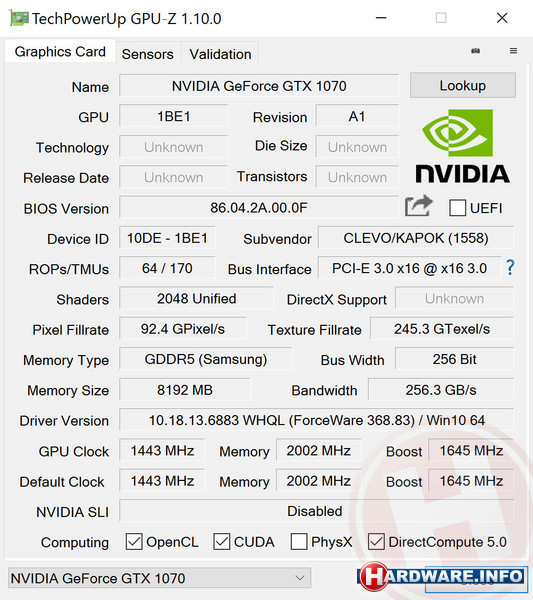Click the Revision value A1
533x600 pixels.
click(x=357, y=116)
